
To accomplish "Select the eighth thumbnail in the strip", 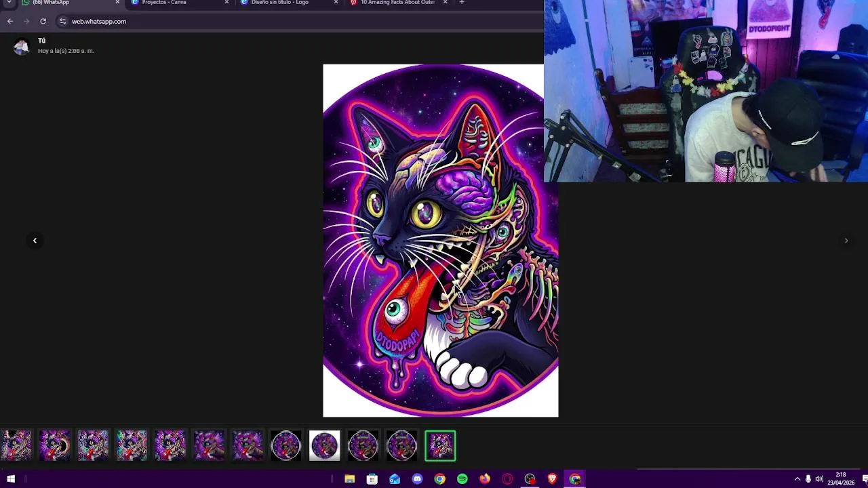I will click(x=285, y=446).
